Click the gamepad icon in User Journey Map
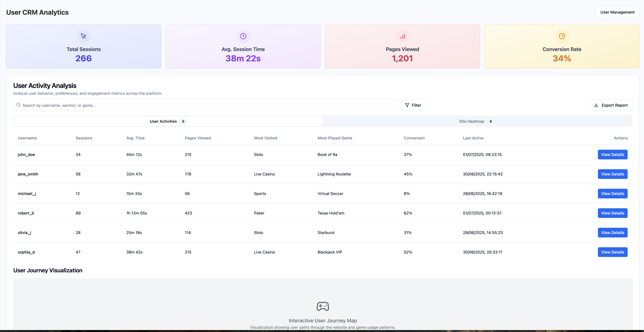Image resolution: width=644 pixels, height=332 pixels. pos(323,306)
